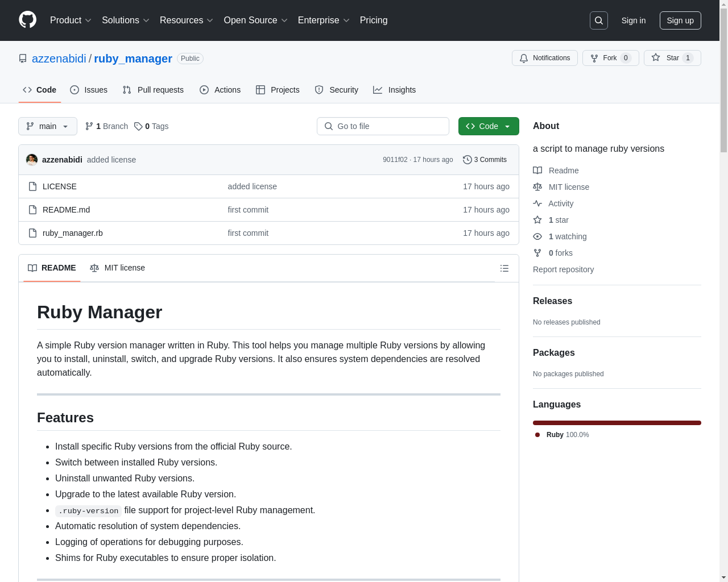This screenshot has width=728, height=582.
Task: Click the Ruby language color bar
Action: point(617,423)
